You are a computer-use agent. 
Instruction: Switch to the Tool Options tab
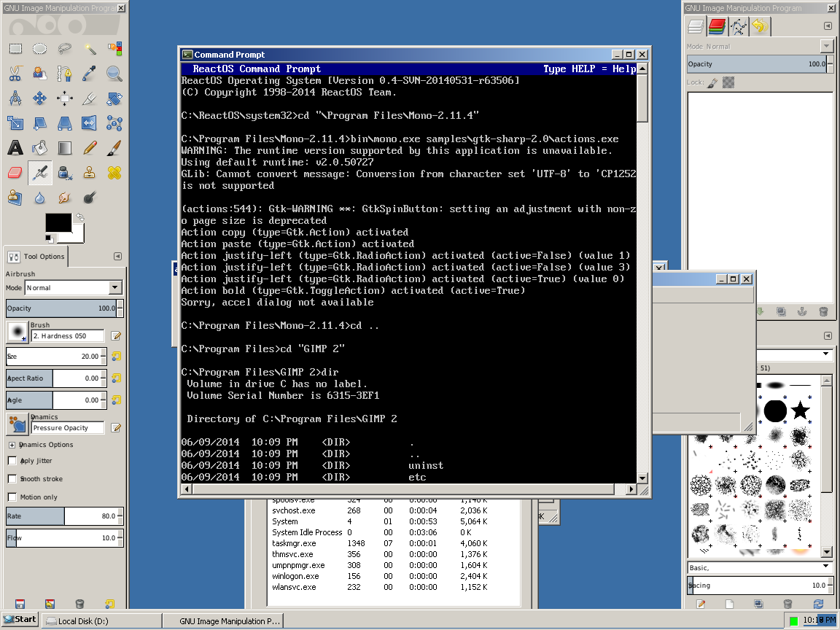(x=37, y=257)
